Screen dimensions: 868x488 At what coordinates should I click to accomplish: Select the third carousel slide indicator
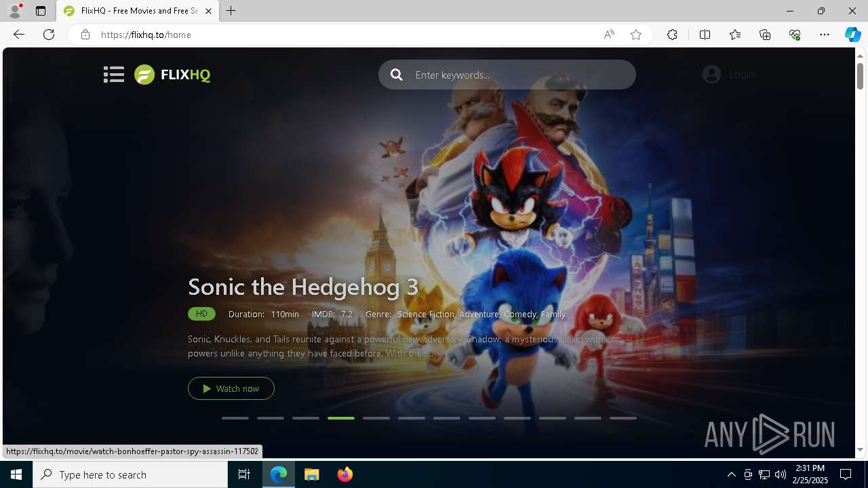pyautogui.click(x=306, y=418)
